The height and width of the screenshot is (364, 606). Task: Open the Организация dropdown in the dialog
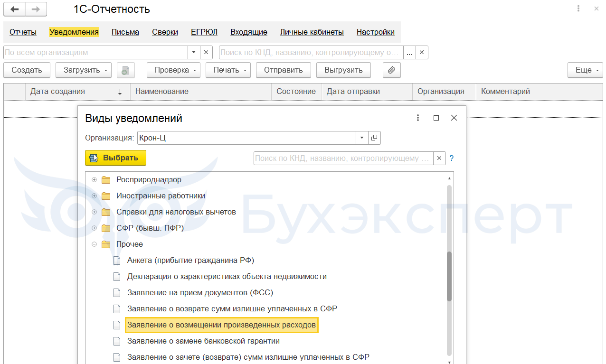362,138
